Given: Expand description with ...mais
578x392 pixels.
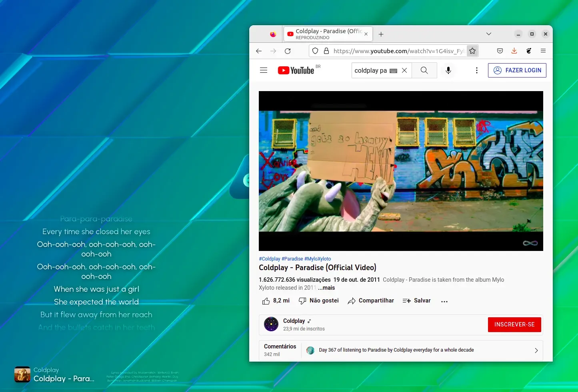Looking at the screenshot, I should click(326, 288).
